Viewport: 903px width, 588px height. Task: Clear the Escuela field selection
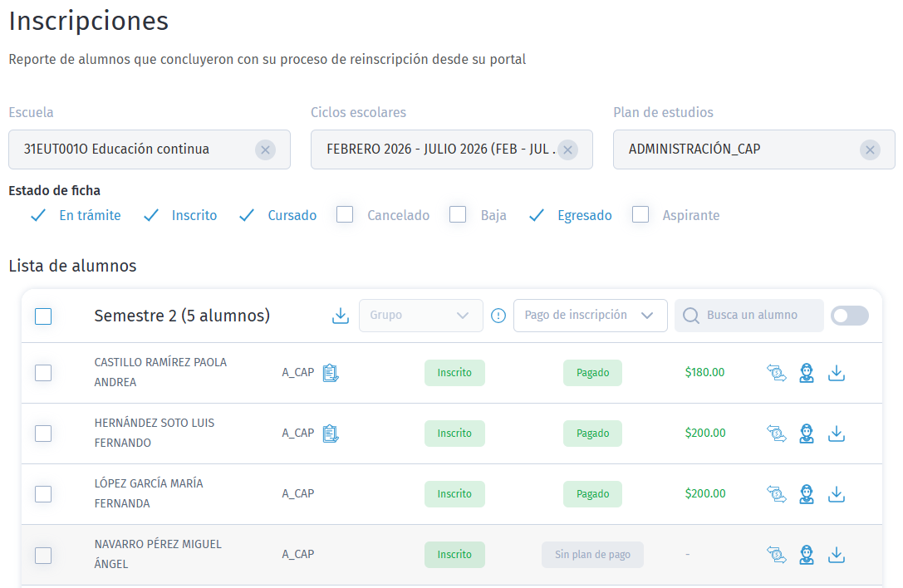[265, 149]
